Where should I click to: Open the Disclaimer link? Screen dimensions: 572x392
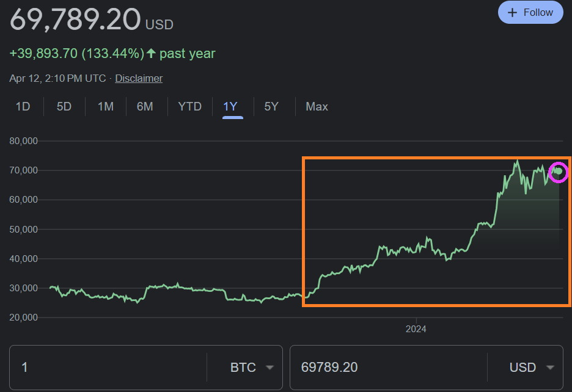[x=139, y=78]
